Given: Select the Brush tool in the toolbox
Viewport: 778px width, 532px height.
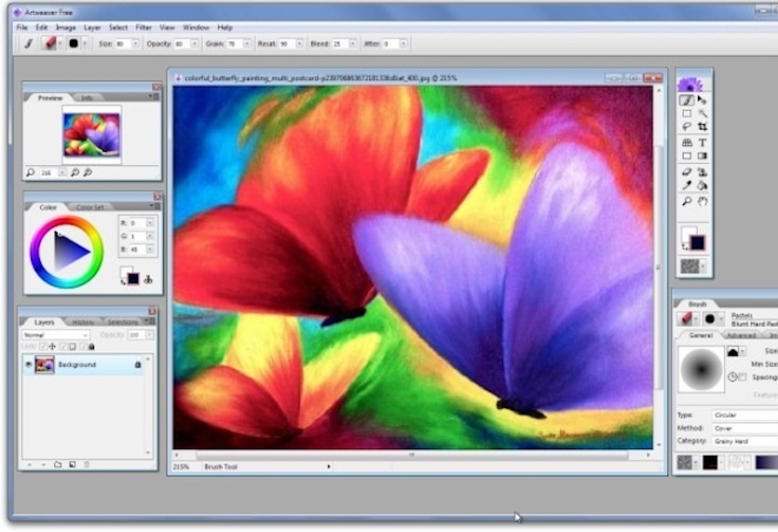Looking at the screenshot, I should click(687, 101).
